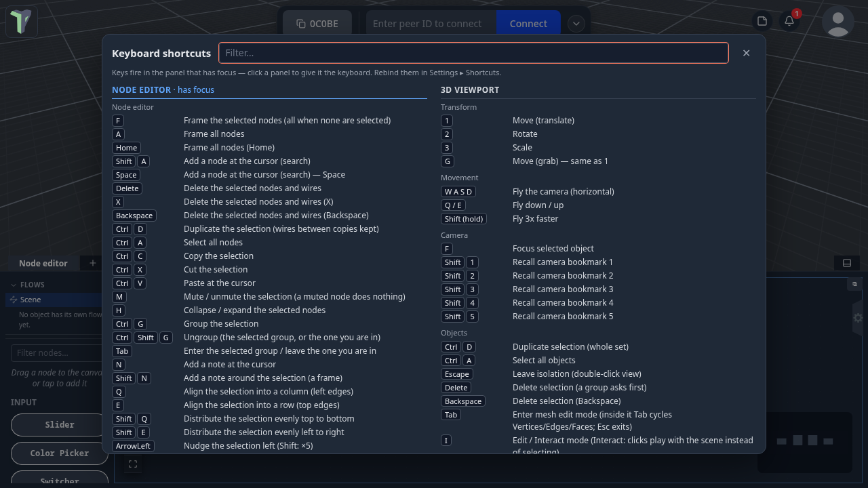
Task: Click the minimap thumbnail in node canvas
Action: coord(805,442)
